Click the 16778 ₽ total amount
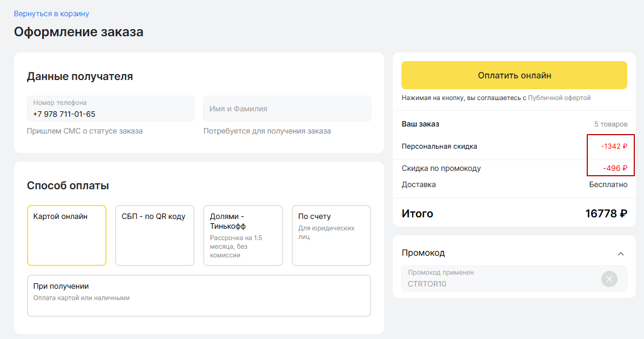 606,214
